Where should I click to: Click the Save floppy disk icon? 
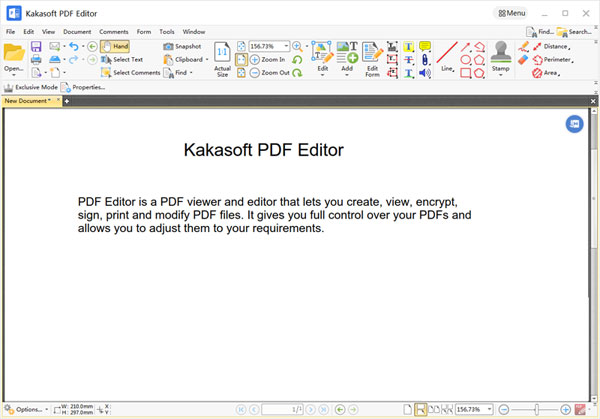36,47
